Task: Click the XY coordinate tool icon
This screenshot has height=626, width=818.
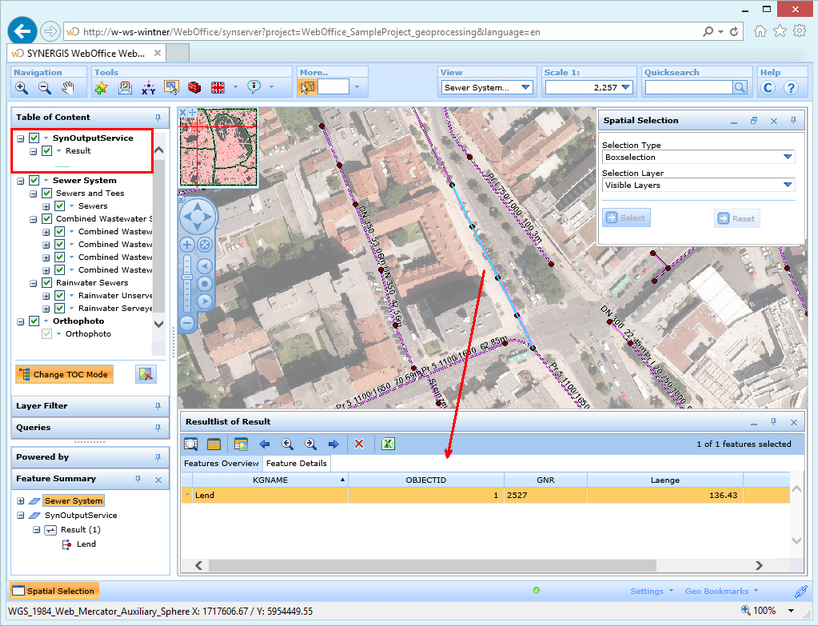Action: click(x=148, y=88)
